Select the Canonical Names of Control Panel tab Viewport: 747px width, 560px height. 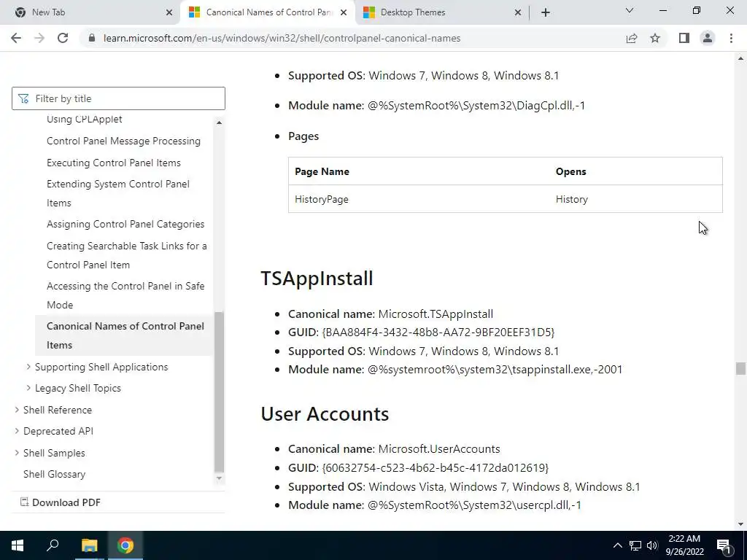(267, 12)
